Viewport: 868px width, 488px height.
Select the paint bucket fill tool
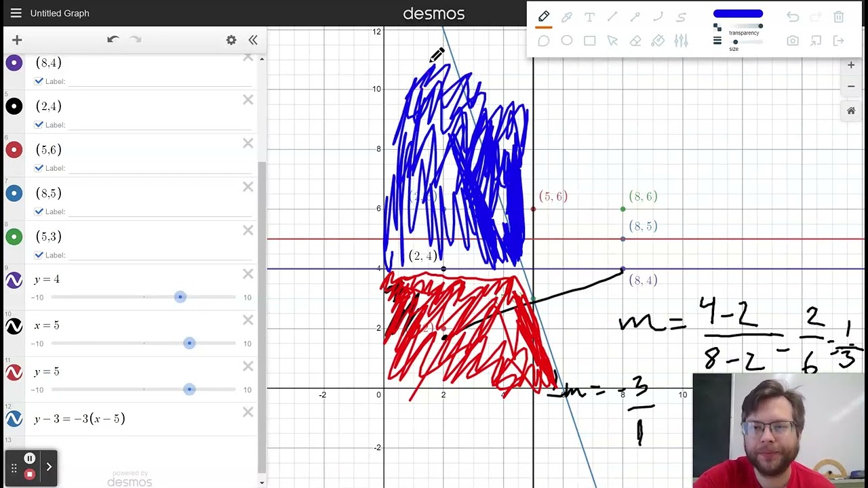pyautogui.click(x=658, y=41)
